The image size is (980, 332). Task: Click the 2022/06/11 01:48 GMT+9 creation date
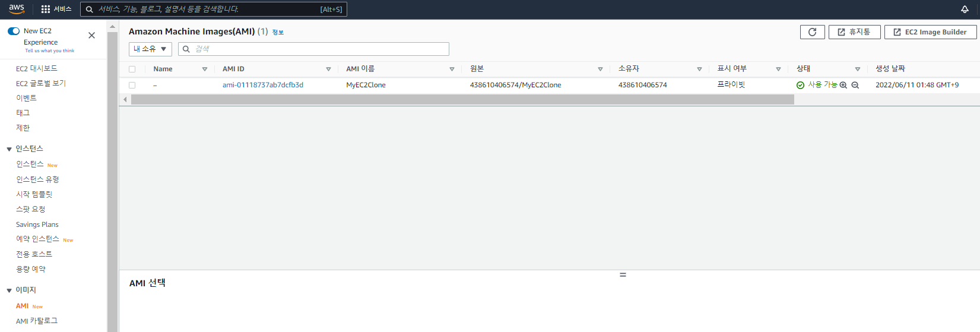click(917, 85)
